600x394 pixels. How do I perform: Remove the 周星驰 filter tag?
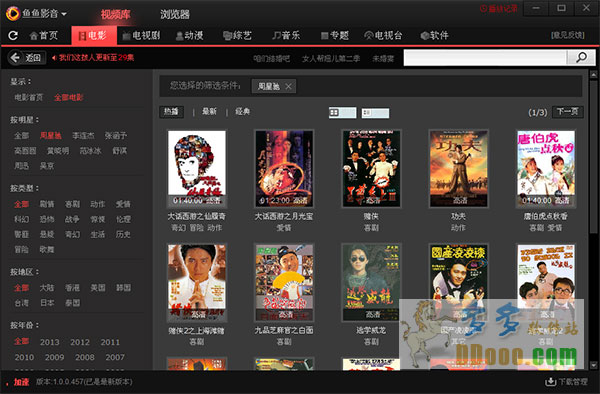pyautogui.click(x=289, y=86)
